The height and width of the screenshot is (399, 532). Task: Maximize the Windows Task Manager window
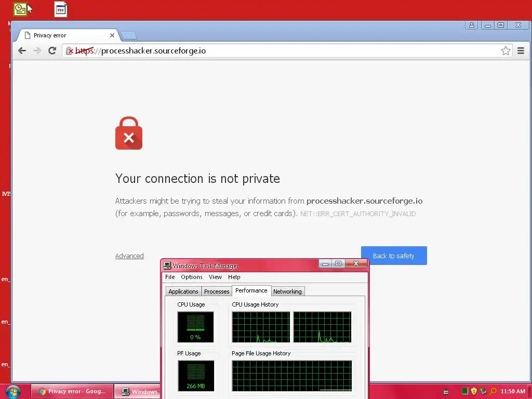[338, 263]
